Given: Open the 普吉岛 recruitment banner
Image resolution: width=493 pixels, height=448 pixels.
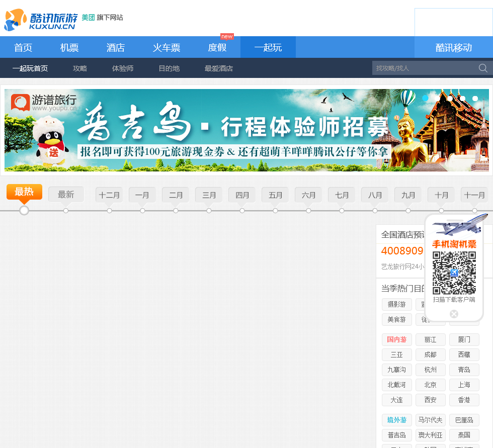Looking at the screenshot, I should point(247,130).
